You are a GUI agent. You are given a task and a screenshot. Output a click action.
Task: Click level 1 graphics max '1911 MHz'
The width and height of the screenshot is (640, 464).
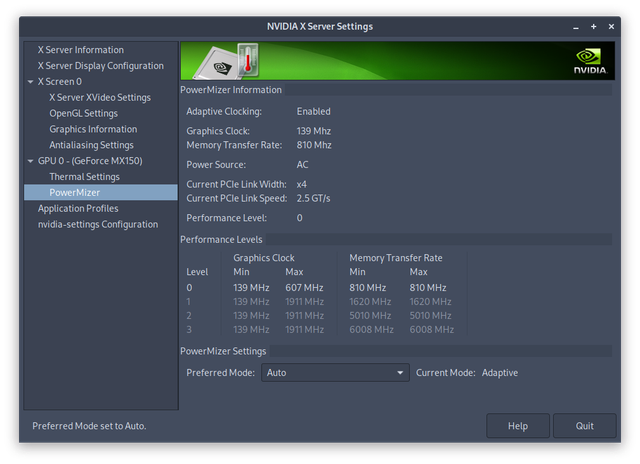pyautogui.click(x=304, y=302)
